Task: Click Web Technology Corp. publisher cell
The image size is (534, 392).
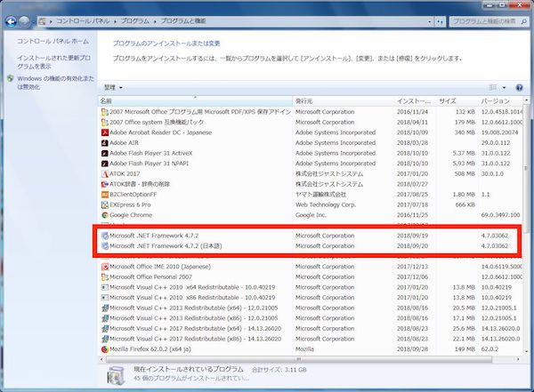Action: (326, 204)
